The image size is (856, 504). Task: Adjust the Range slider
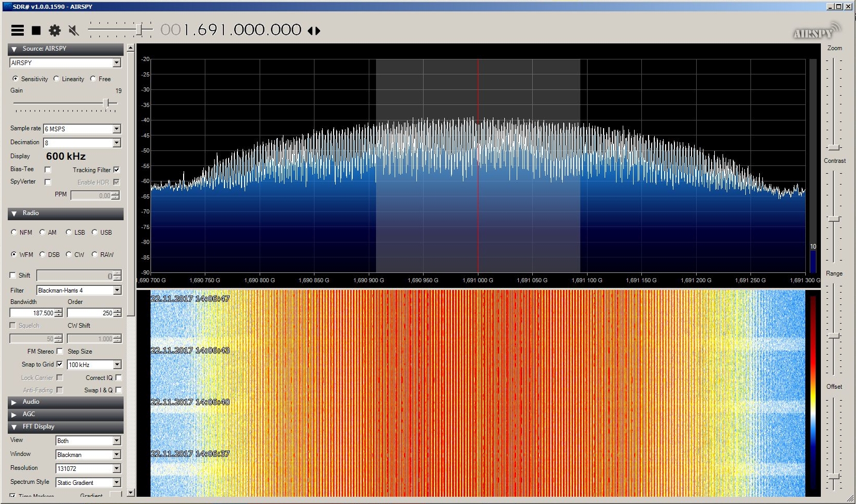[834, 336]
